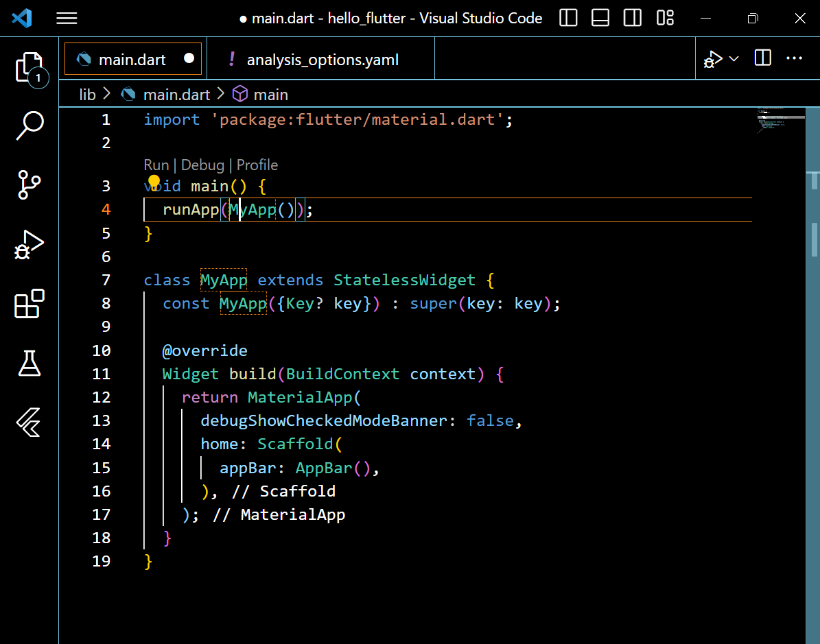
Task: Click line number 12 in gutter
Action: 102,397
